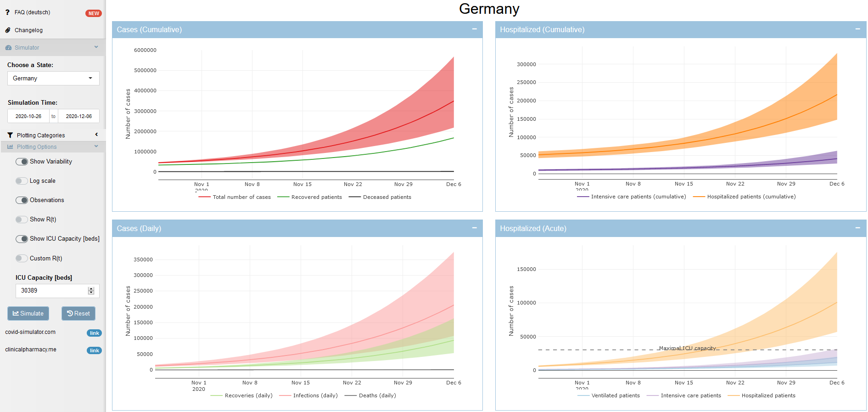Collapse the Hospitalized (Acute) panel
This screenshot has width=868, height=412.
click(857, 228)
